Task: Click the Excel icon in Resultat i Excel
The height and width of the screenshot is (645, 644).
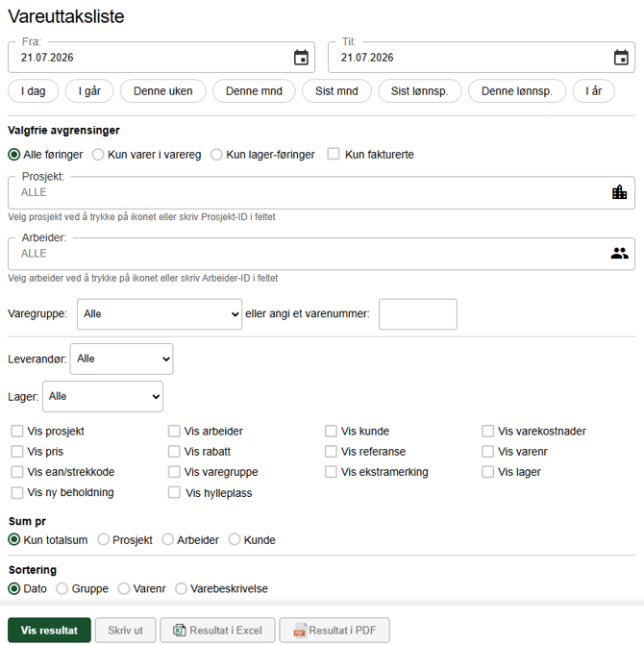Action: pyautogui.click(x=180, y=631)
